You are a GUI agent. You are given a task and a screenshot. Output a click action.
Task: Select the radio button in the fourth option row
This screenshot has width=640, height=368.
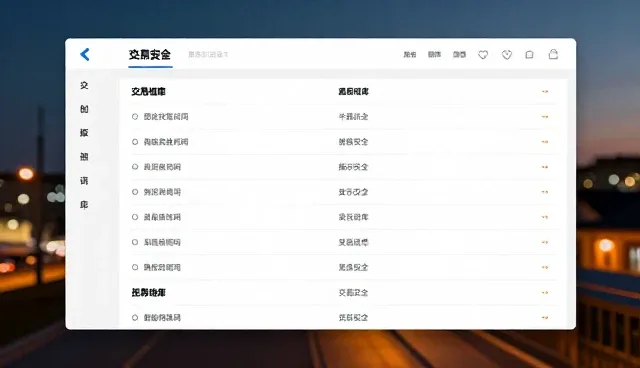click(x=135, y=192)
